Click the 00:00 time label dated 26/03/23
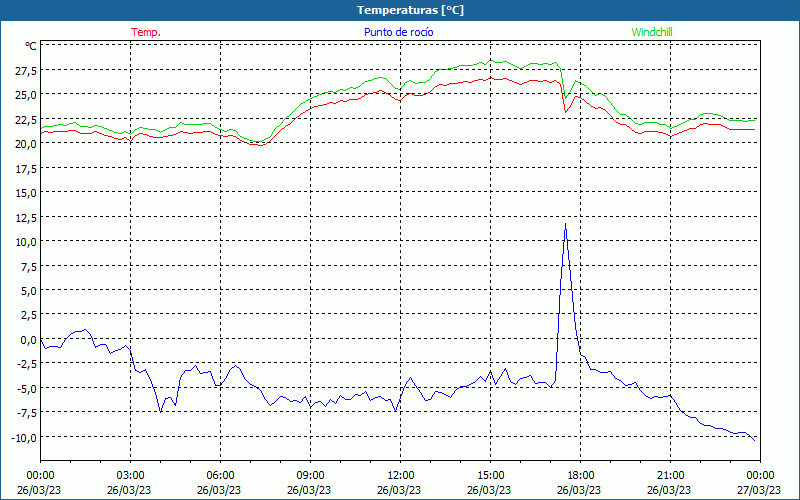The height and width of the screenshot is (500, 800). click(x=40, y=476)
